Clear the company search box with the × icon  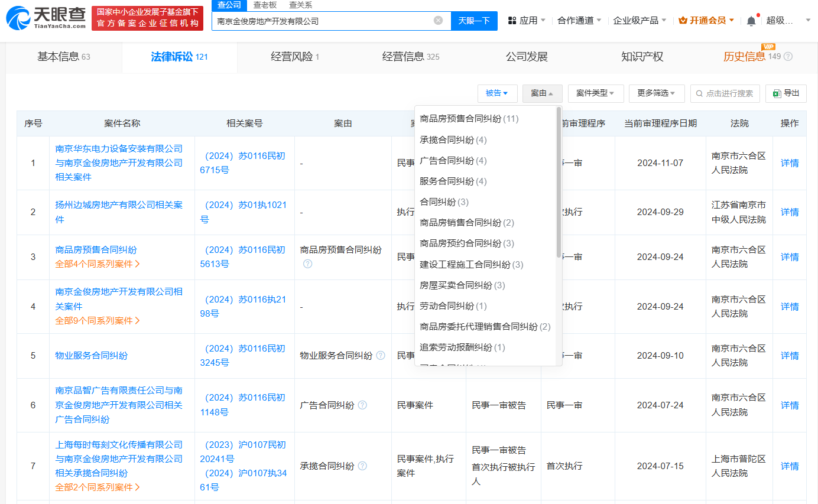(438, 21)
